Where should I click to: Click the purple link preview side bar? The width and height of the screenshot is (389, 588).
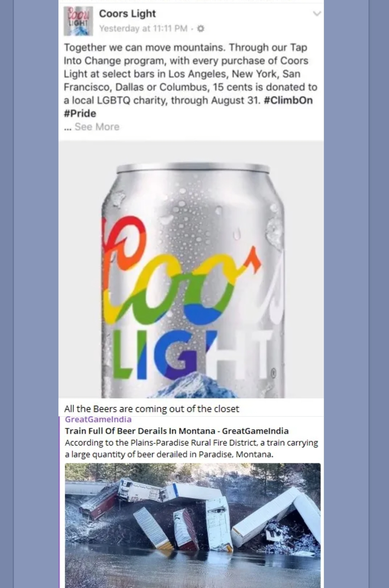click(x=59, y=502)
